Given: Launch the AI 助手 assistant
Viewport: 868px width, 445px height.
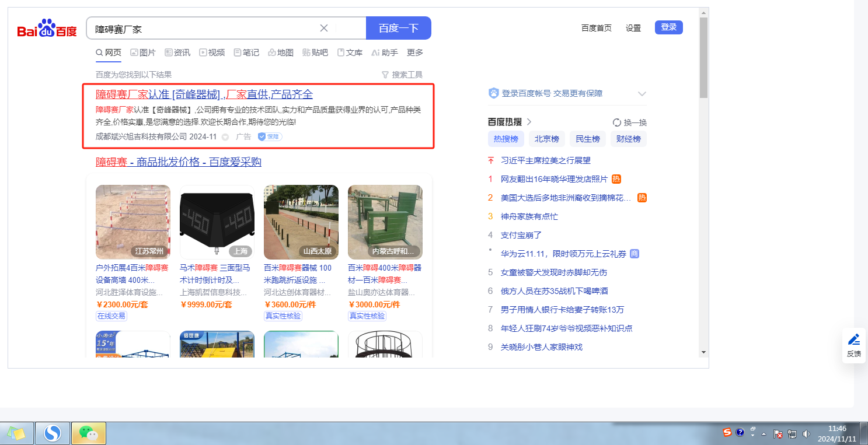Looking at the screenshot, I should [385, 52].
